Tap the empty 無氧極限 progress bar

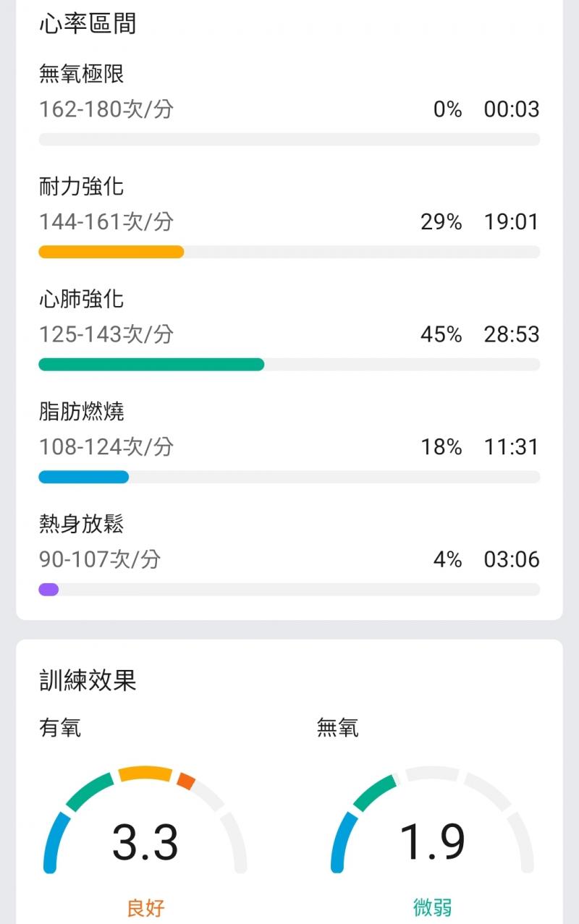[x=289, y=140]
